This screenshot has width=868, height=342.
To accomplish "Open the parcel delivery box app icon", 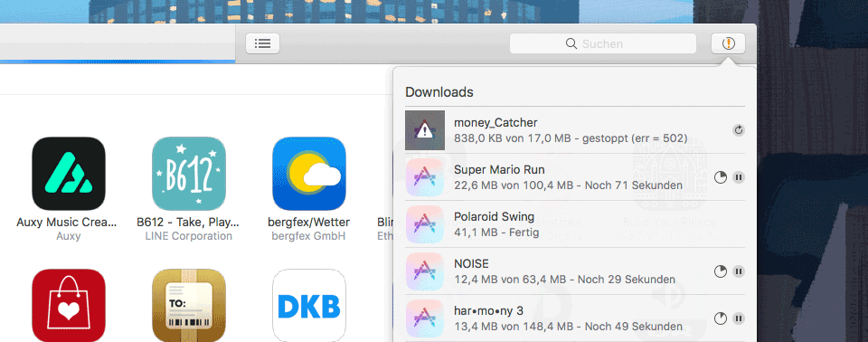I will tap(189, 306).
